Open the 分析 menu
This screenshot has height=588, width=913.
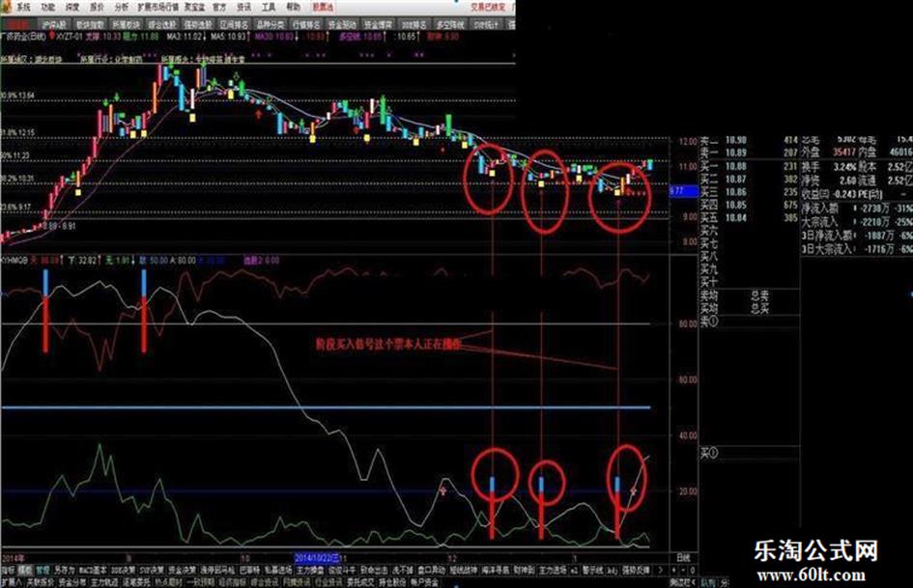[x=122, y=8]
